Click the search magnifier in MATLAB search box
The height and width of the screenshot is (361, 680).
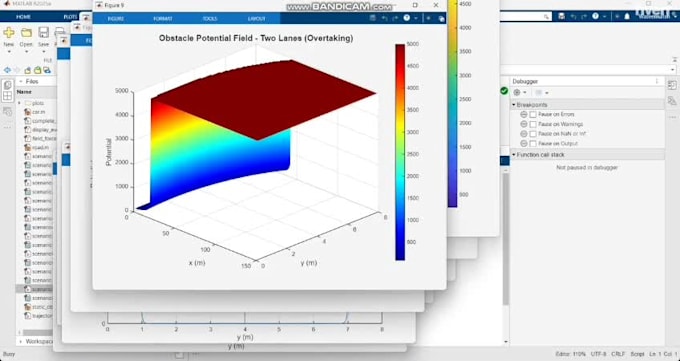pyautogui.click(x=547, y=16)
